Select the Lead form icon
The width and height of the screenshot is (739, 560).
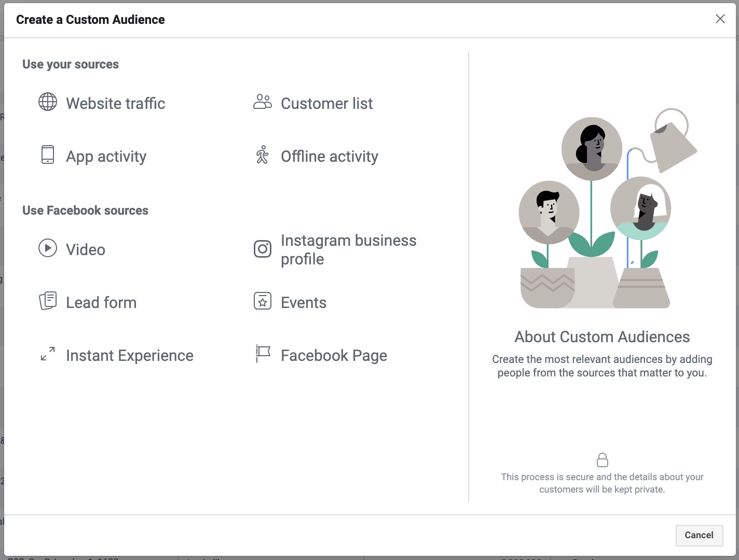coord(48,301)
